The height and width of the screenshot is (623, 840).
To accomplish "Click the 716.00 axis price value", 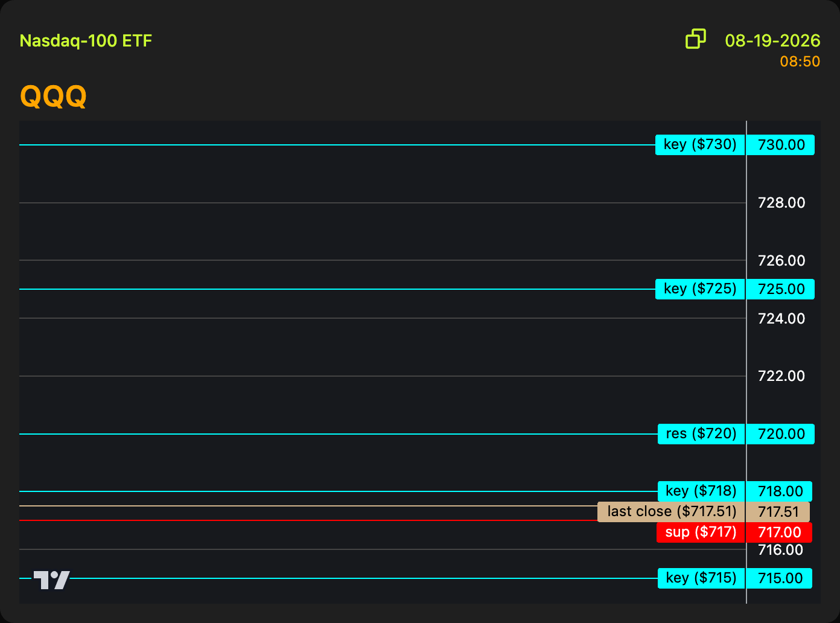I will coord(780,550).
